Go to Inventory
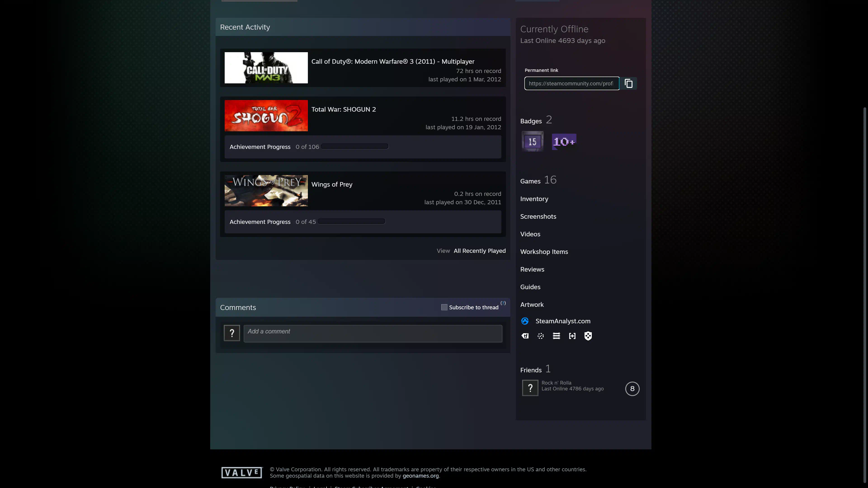This screenshot has height=488, width=868. (x=534, y=199)
